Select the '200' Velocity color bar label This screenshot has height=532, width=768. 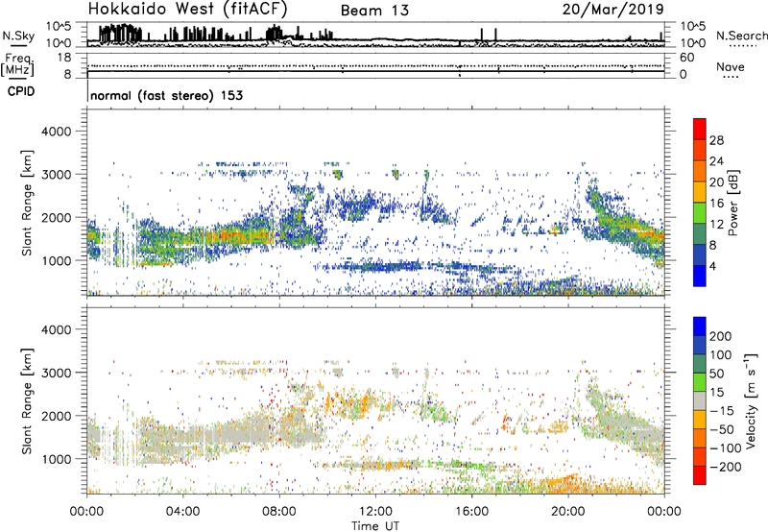[x=721, y=336]
